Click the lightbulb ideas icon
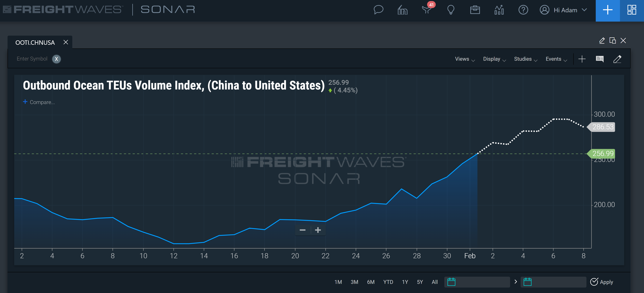 tap(451, 10)
